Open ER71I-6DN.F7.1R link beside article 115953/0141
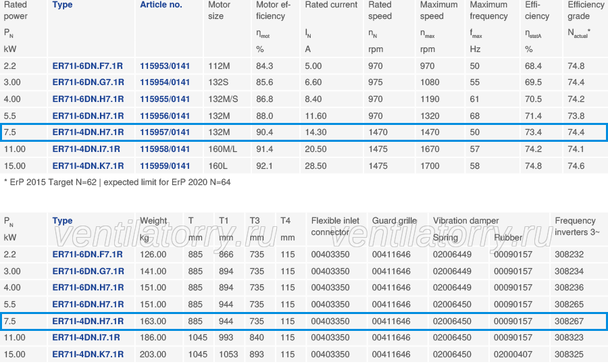Viewport: 608px width, 364px height. point(88,66)
